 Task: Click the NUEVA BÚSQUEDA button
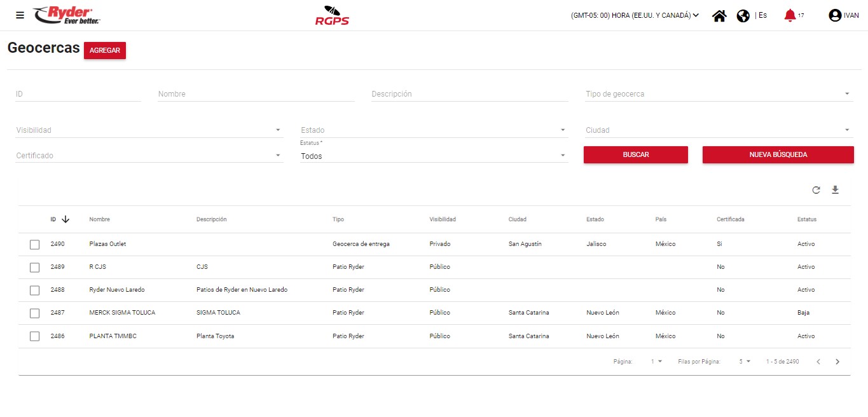point(778,154)
